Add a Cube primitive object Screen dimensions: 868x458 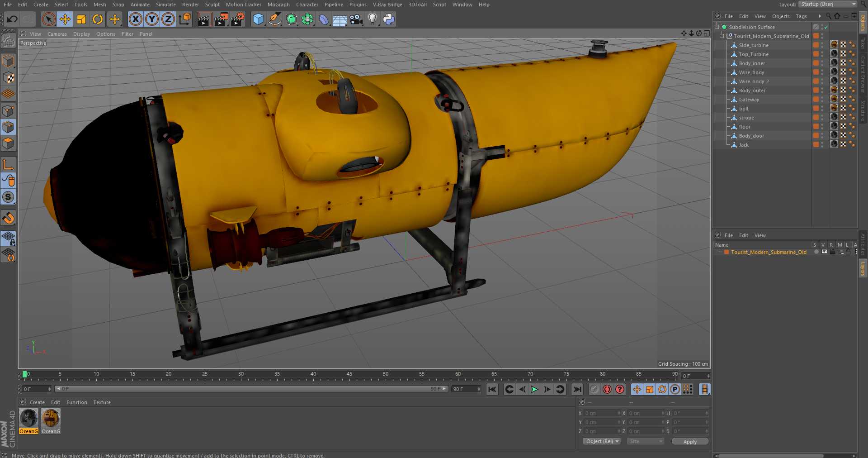click(x=258, y=19)
